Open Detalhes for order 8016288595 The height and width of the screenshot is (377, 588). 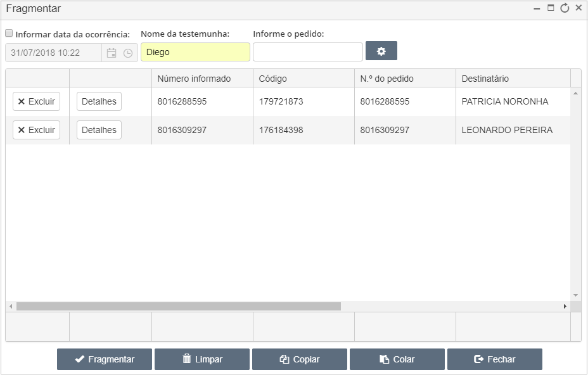tap(99, 101)
